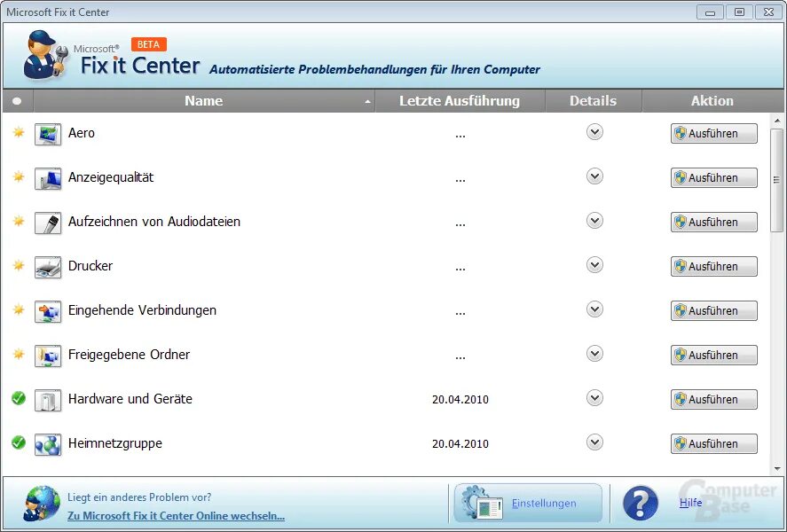787x532 pixels.
Task: Click the blue question mark help icon
Action: (x=641, y=503)
